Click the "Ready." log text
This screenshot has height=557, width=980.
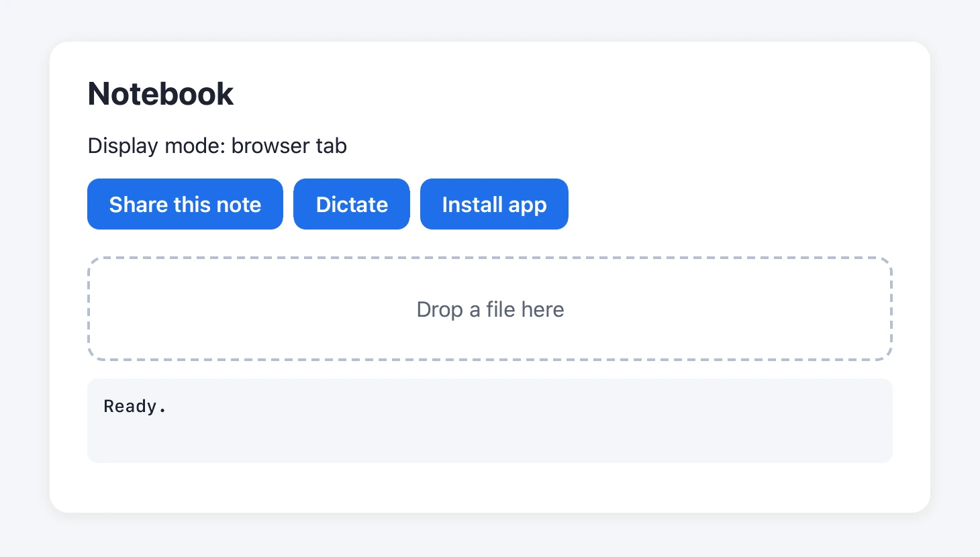pyautogui.click(x=135, y=407)
